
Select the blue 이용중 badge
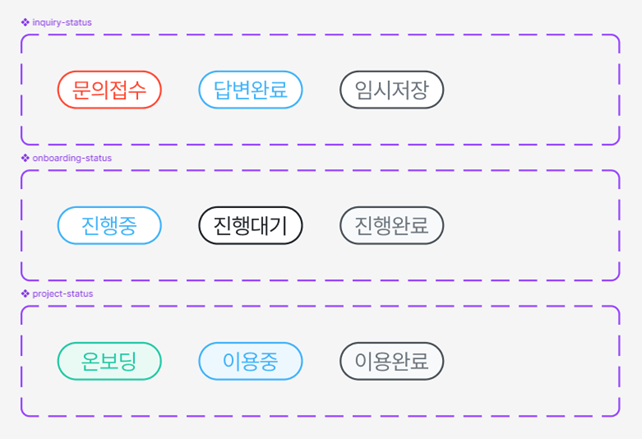click(x=250, y=361)
